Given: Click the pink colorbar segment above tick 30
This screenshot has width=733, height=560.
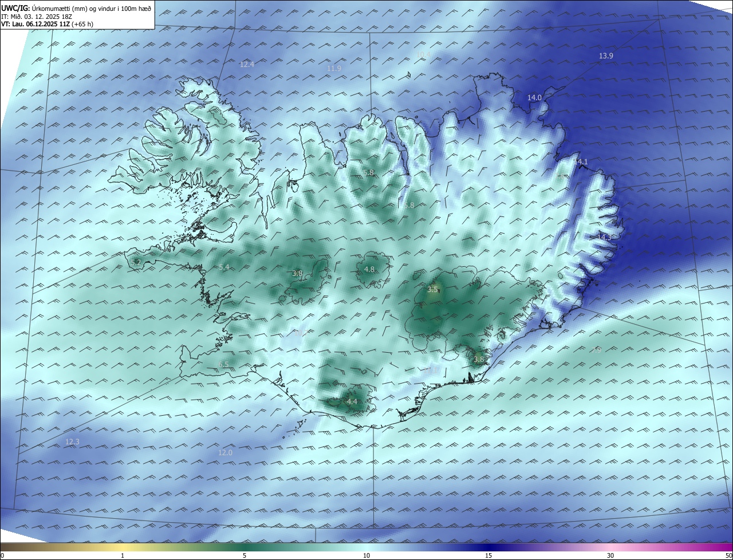Looking at the screenshot, I should [x=610, y=546].
